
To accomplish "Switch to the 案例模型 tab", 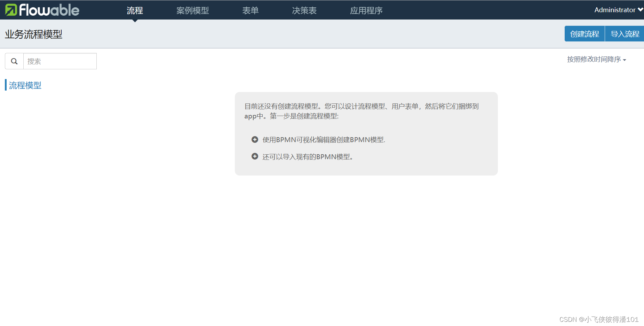I will tap(192, 10).
